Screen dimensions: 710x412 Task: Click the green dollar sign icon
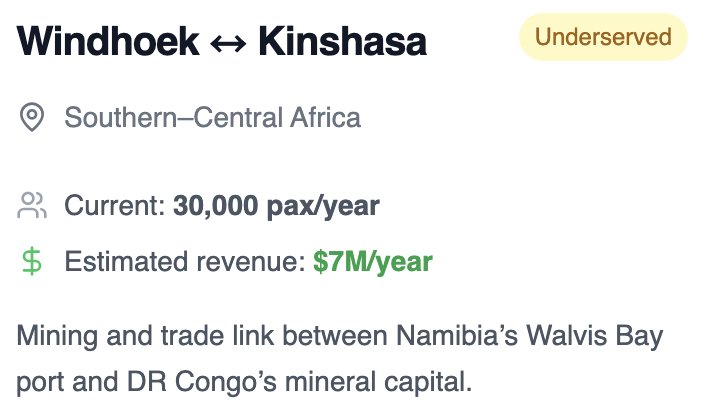[x=32, y=262]
